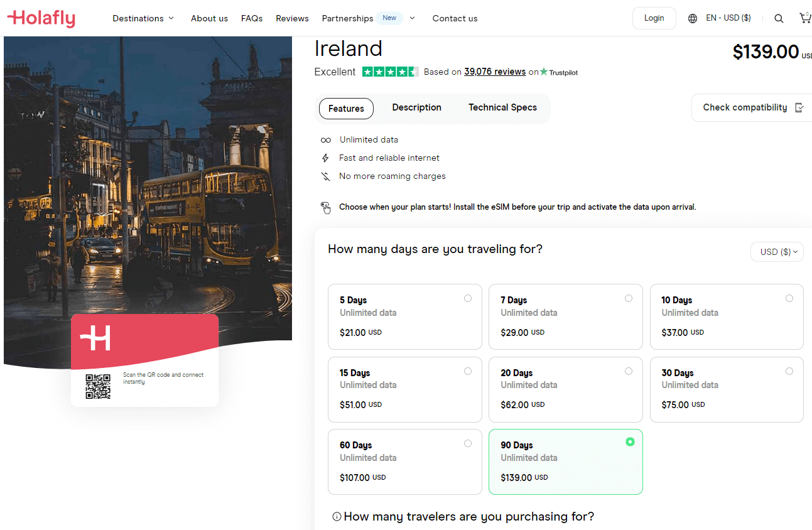Open the search magnifier icon
This screenshot has width=812, height=530.
tap(779, 18)
